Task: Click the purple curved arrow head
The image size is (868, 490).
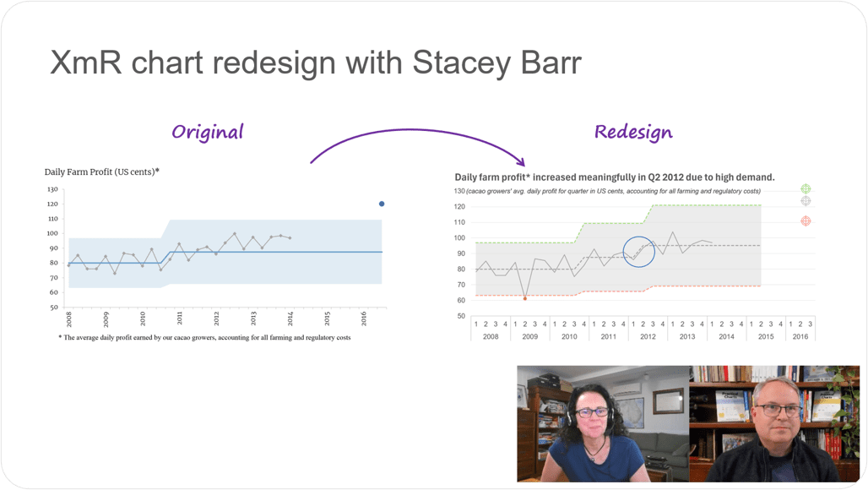Action: (x=520, y=161)
